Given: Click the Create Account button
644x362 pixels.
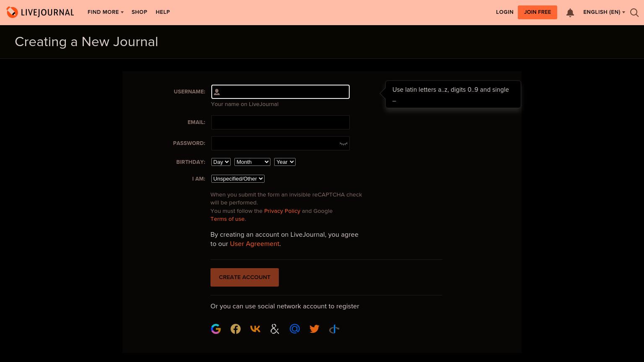Looking at the screenshot, I should pyautogui.click(x=244, y=277).
